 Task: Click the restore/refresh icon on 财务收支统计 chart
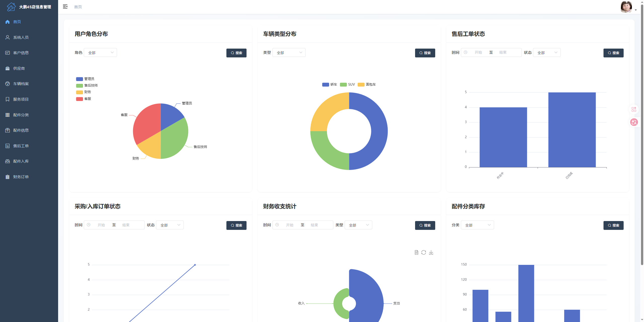coord(424,253)
